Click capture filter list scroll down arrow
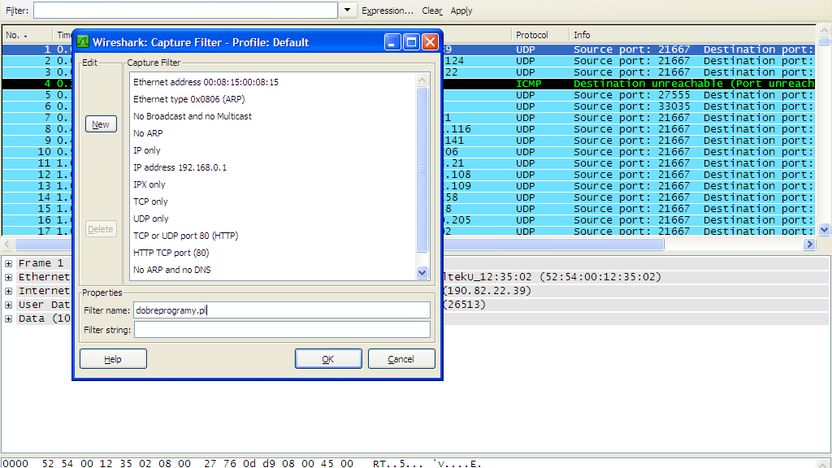Viewport: 832px width, 468px height. [x=422, y=272]
